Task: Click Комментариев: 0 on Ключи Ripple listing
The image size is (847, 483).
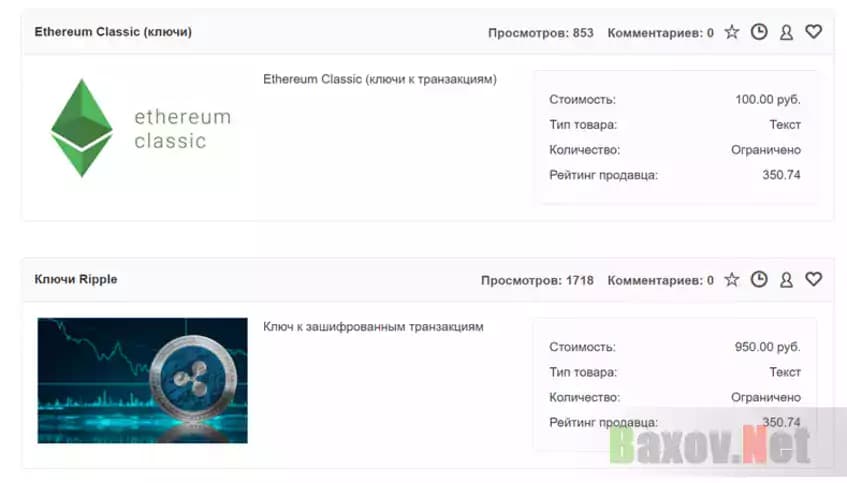Action: 660,281
